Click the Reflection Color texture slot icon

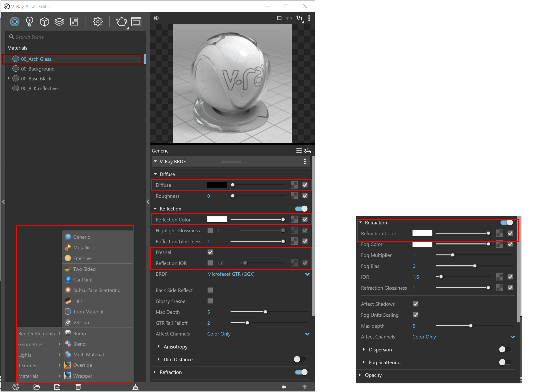pyautogui.click(x=294, y=220)
